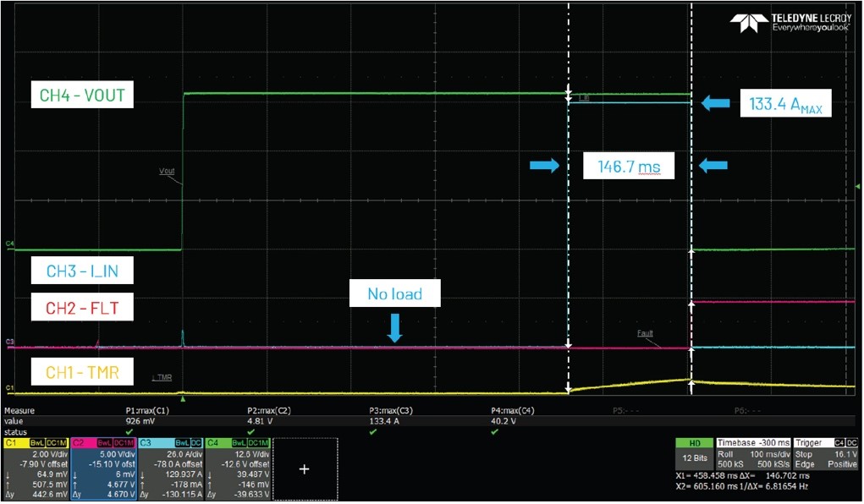This screenshot has width=864, height=504.
Task: Click the C1 ground level marker
Action: pyautogui.click(x=10, y=388)
